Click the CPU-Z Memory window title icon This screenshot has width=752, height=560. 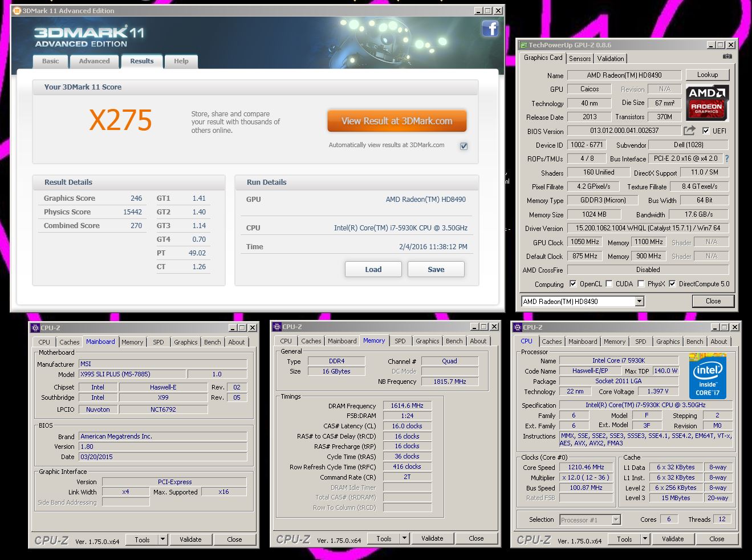click(x=277, y=327)
